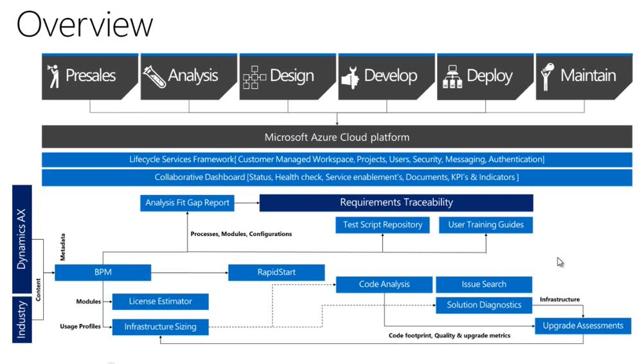
Task: Click the Upgrade Assessments box
Action: [583, 326]
